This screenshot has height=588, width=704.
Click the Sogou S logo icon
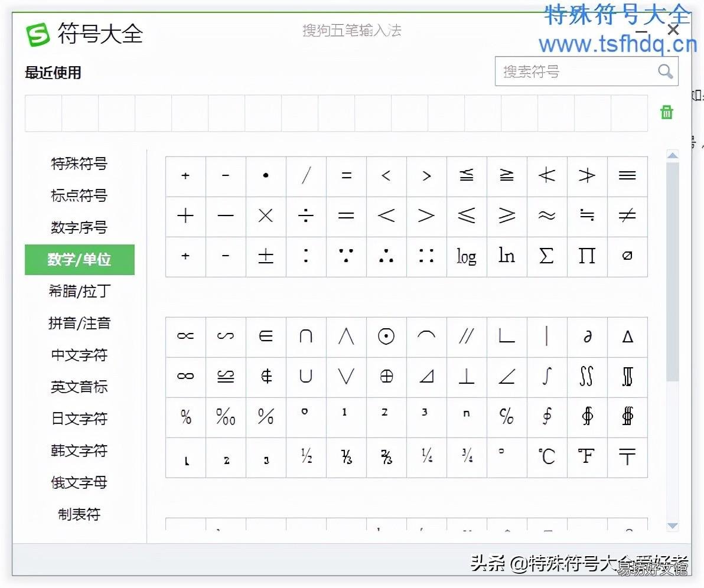point(38,35)
